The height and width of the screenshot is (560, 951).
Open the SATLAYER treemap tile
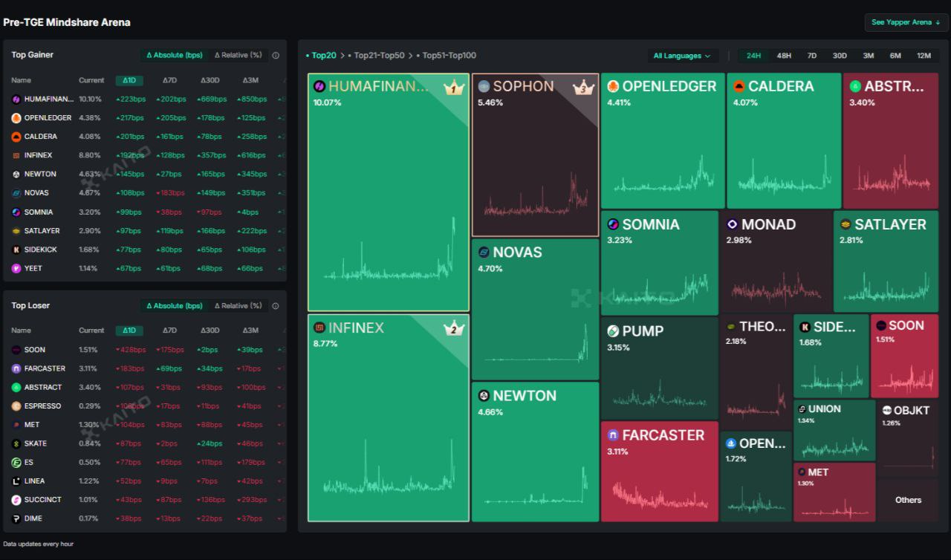click(x=886, y=261)
